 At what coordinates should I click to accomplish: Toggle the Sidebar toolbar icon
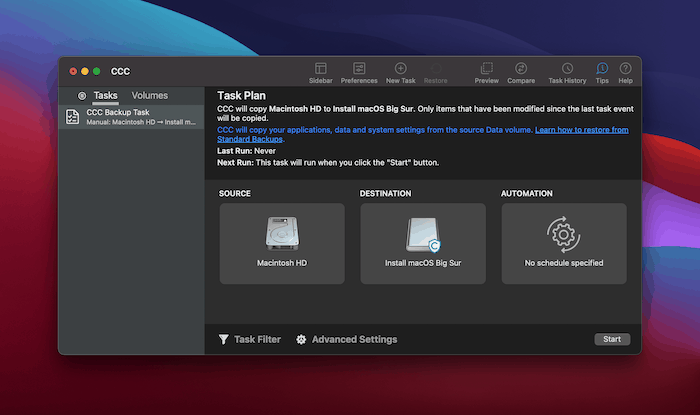point(320,68)
